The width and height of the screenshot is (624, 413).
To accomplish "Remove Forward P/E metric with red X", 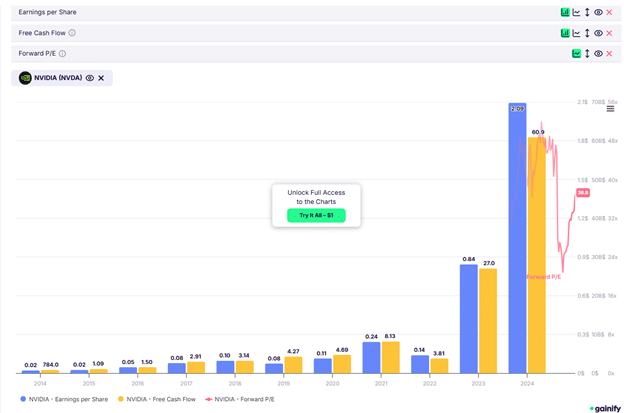I will pyautogui.click(x=609, y=53).
